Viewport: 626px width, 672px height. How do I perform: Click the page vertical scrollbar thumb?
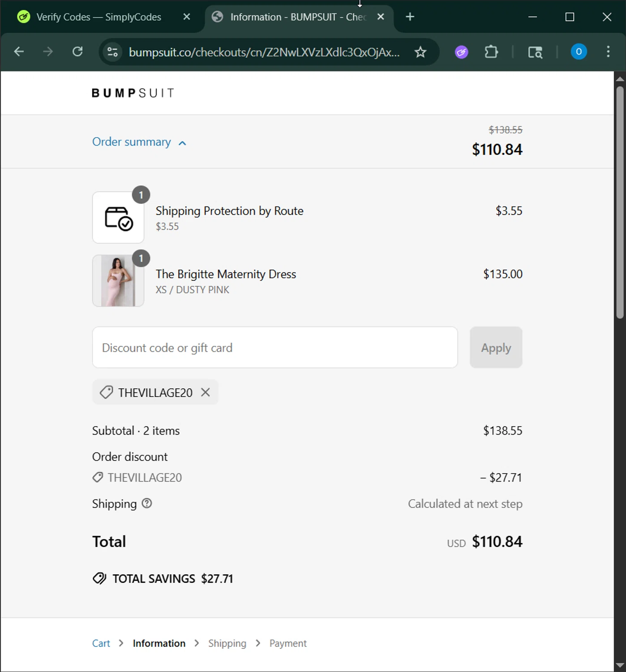620,202
